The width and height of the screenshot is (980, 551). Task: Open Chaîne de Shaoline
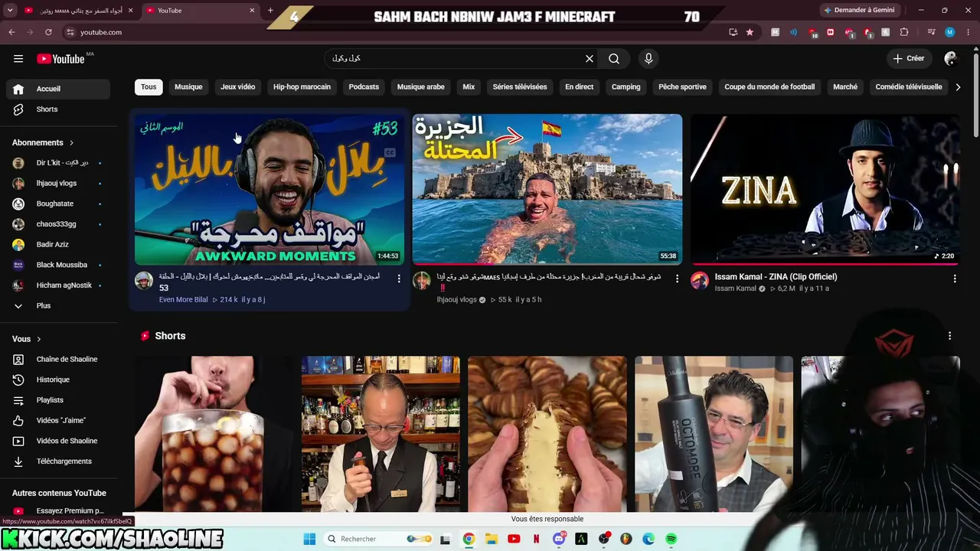click(58, 360)
